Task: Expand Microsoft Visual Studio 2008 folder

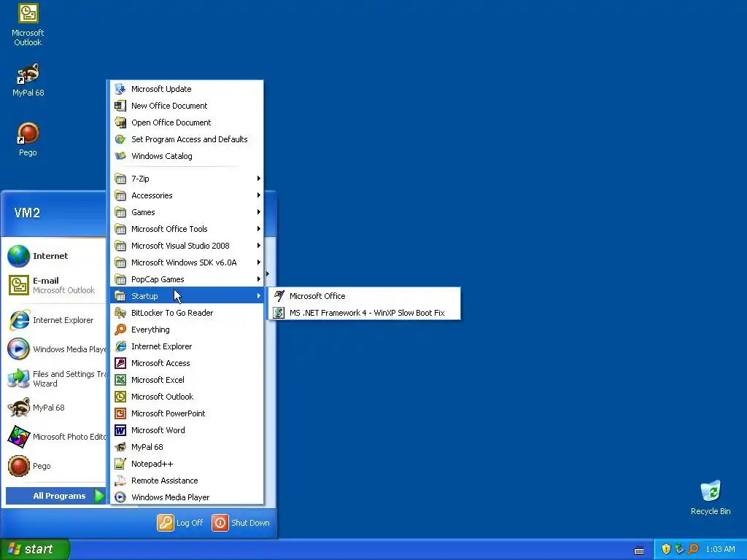Action: [x=187, y=246]
